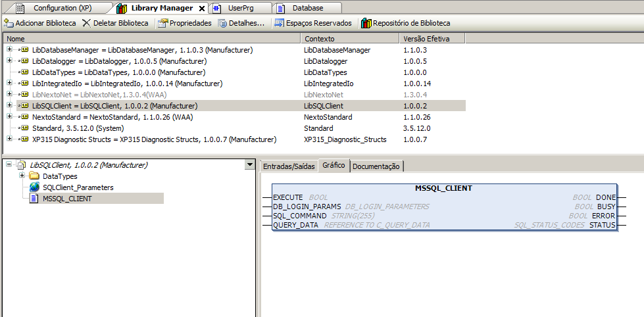Click the Adicionar Biblioteca toolbar icon

tap(9, 23)
